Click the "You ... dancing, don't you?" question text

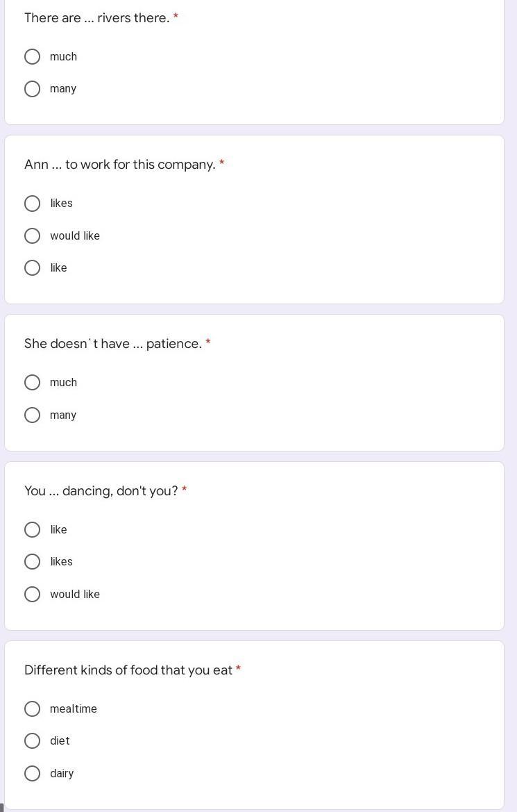[101, 491]
